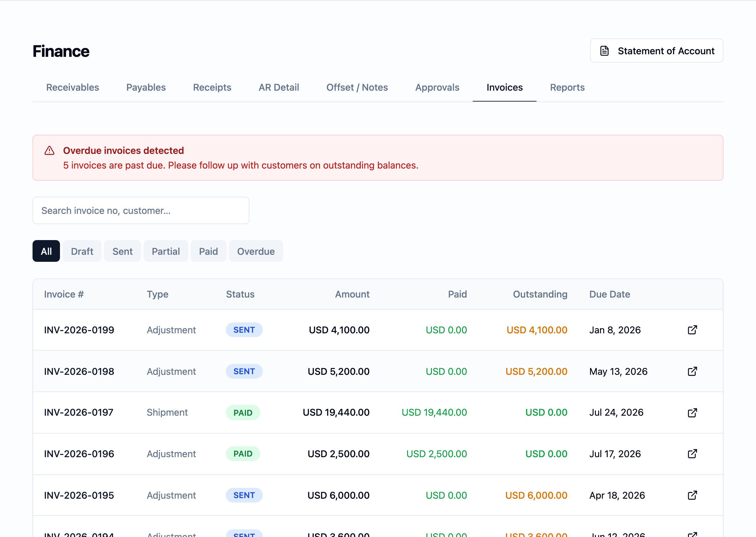The width and height of the screenshot is (756, 537).
Task: Click the Due Date column header
Action: pyautogui.click(x=610, y=294)
